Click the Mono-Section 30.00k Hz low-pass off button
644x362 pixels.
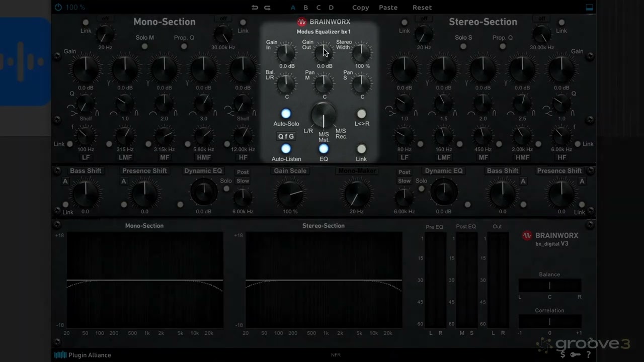[x=223, y=19]
